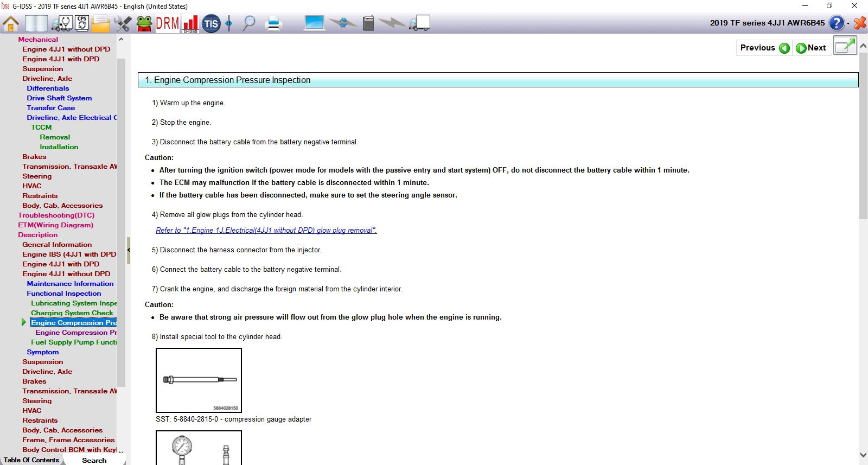Open the TCCM Installation entry

[59, 146]
